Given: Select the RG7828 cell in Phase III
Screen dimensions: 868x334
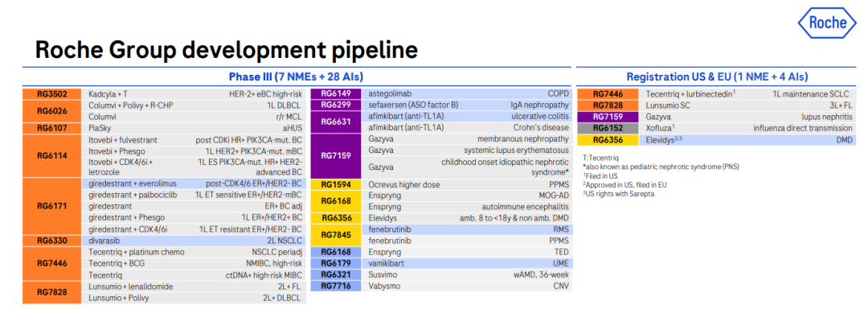Looking at the screenshot, I should click(x=51, y=292).
